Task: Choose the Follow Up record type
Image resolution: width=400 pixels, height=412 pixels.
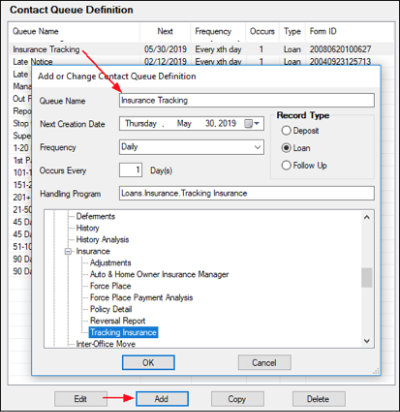Action: (x=286, y=165)
